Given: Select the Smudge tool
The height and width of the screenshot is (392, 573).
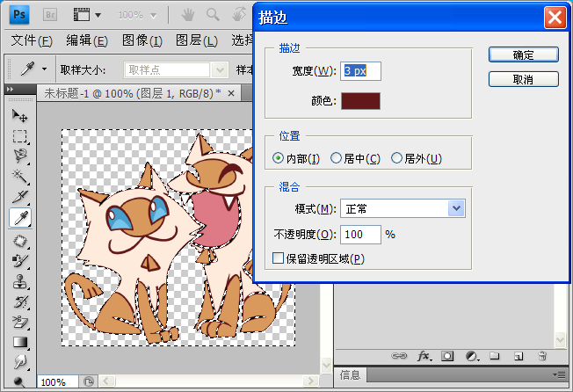Looking at the screenshot, I should pyautogui.click(x=19, y=362).
